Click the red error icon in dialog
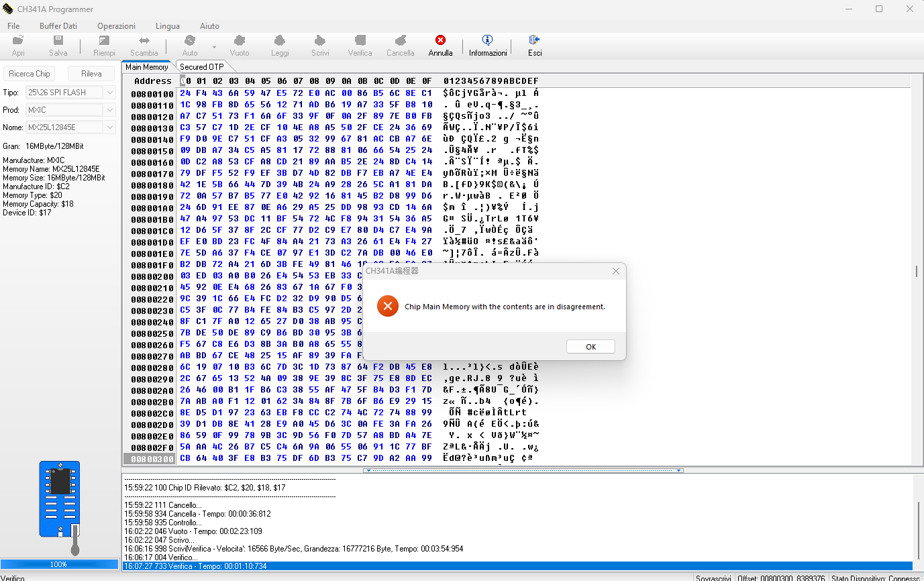This screenshot has height=581, width=924. [388, 306]
